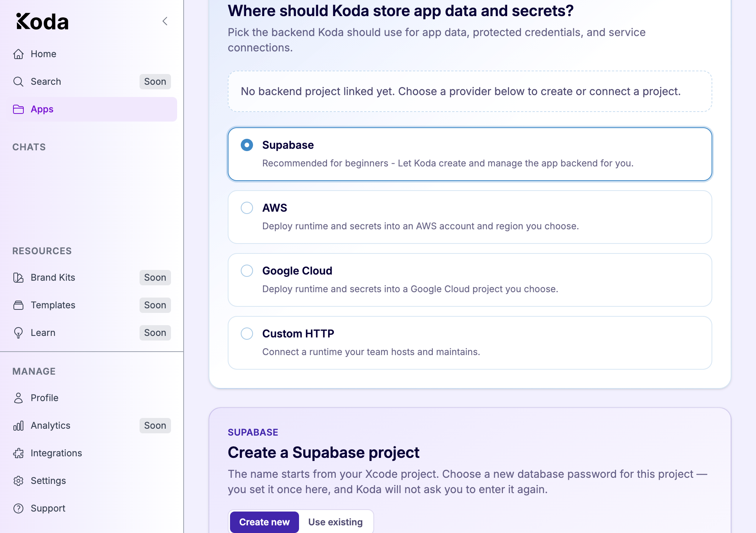Click the SUPABASE section label

point(253,433)
